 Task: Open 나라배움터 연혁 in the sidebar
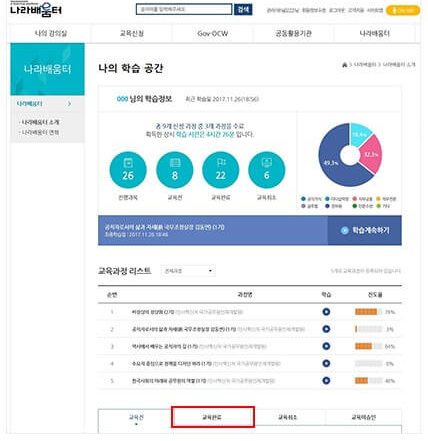40,132
